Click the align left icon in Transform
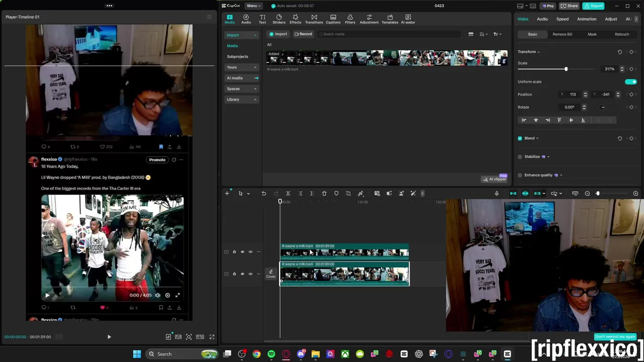This screenshot has width=644, height=362. pos(524,120)
